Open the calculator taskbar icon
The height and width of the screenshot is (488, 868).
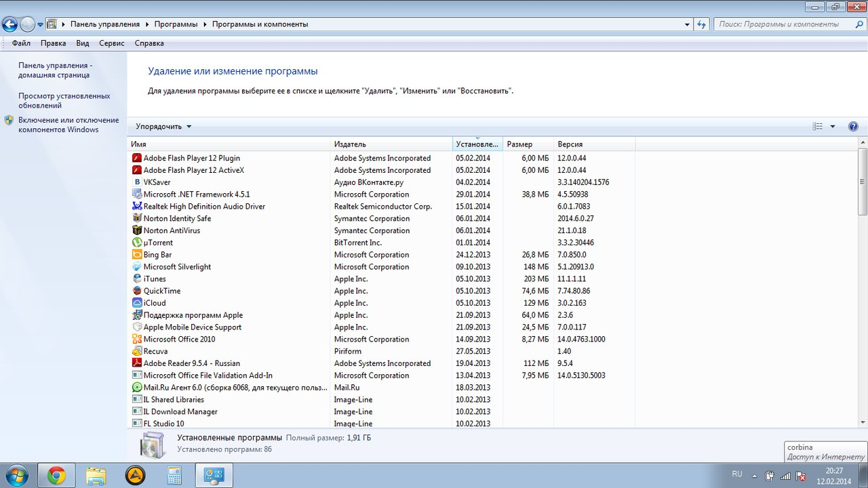174,476
